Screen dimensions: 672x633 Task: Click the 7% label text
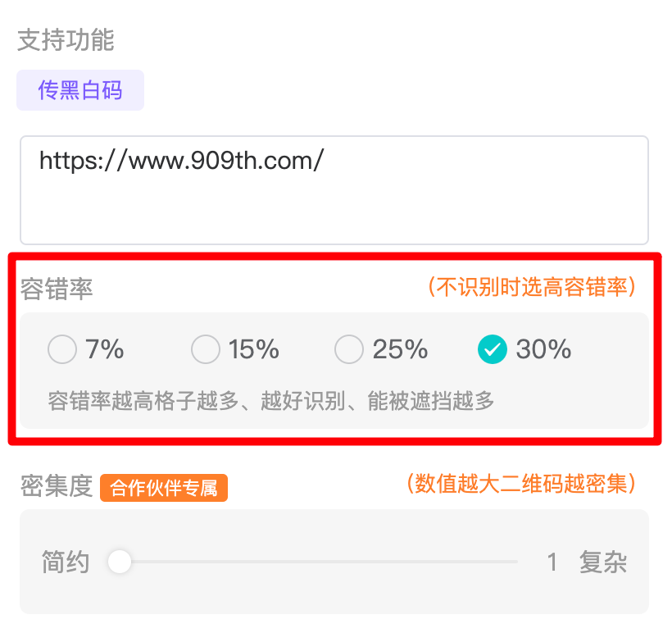point(105,350)
